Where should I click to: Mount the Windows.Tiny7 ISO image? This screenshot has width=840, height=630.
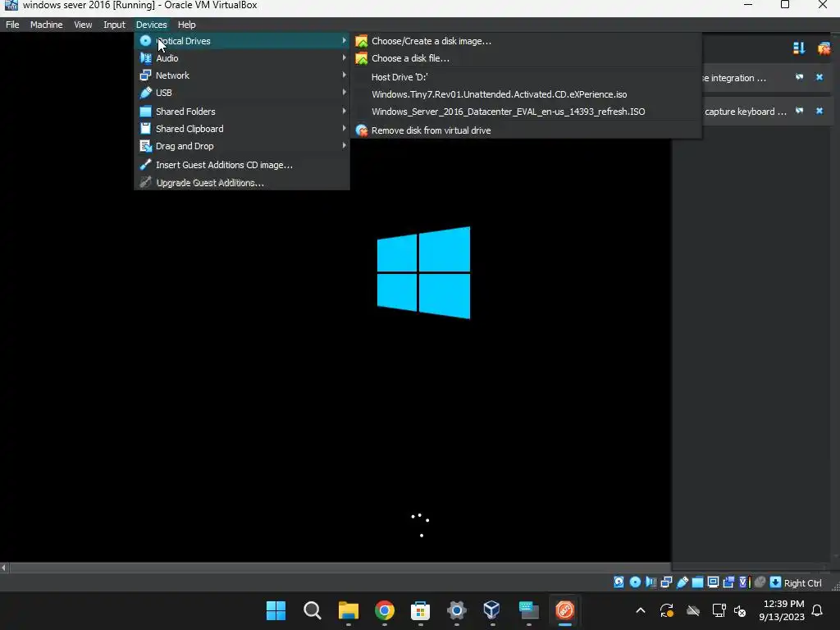click(526, 94)
